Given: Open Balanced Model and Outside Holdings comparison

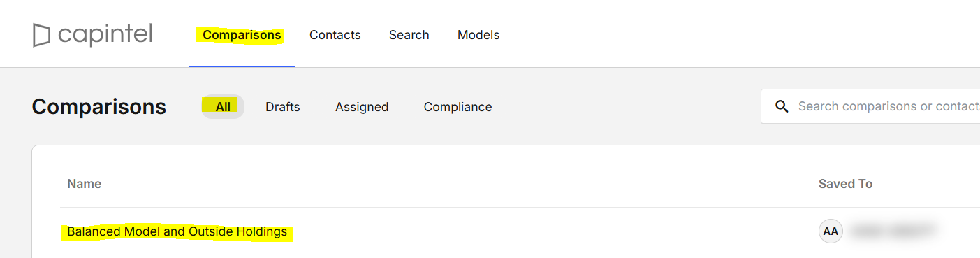Looking at the screenshot, I should [x=177, y=231].
